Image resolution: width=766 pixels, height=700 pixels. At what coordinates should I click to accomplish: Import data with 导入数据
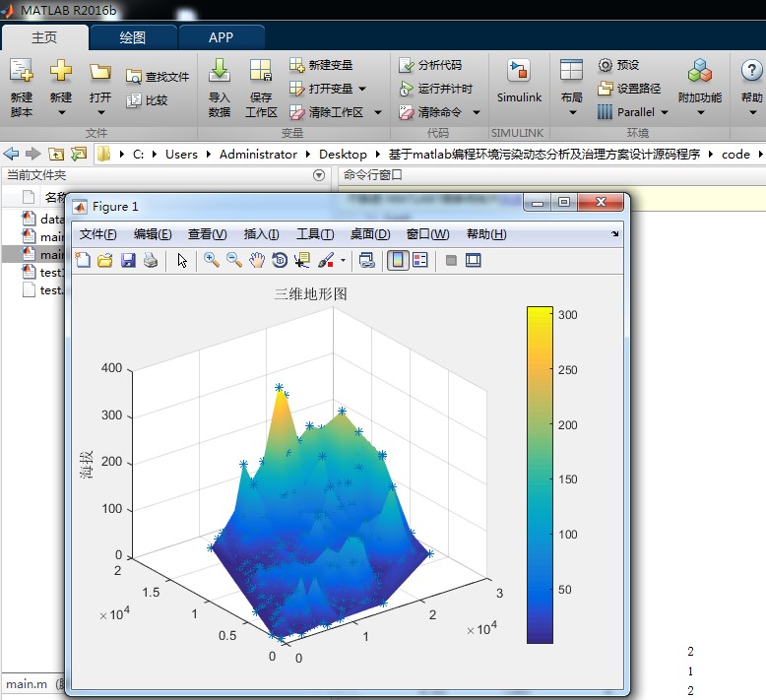[220, 88]
